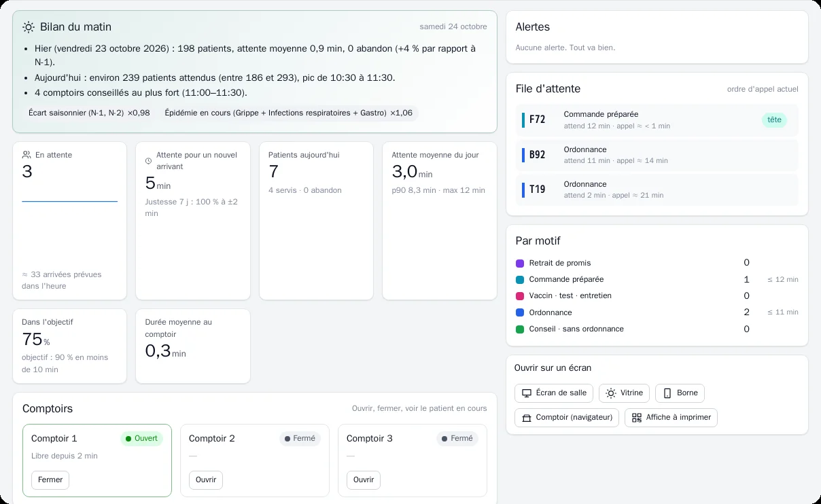Viewport: 821px width, 504px height.
Task: Click the Comptoir 2 card title
Action: point(212,439)
